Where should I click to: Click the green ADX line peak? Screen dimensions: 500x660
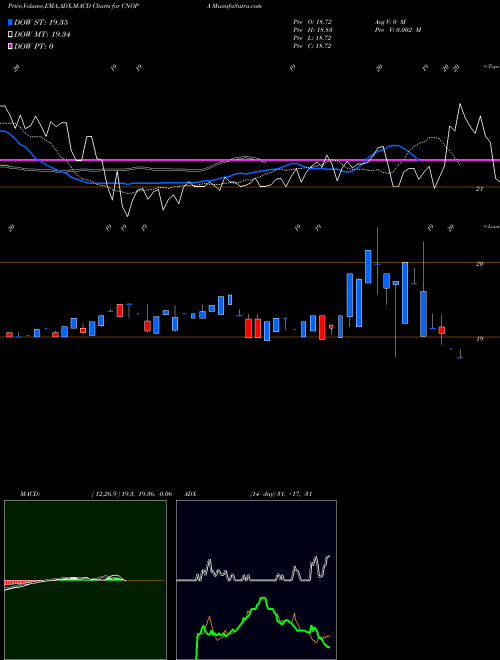coord(263,599)
